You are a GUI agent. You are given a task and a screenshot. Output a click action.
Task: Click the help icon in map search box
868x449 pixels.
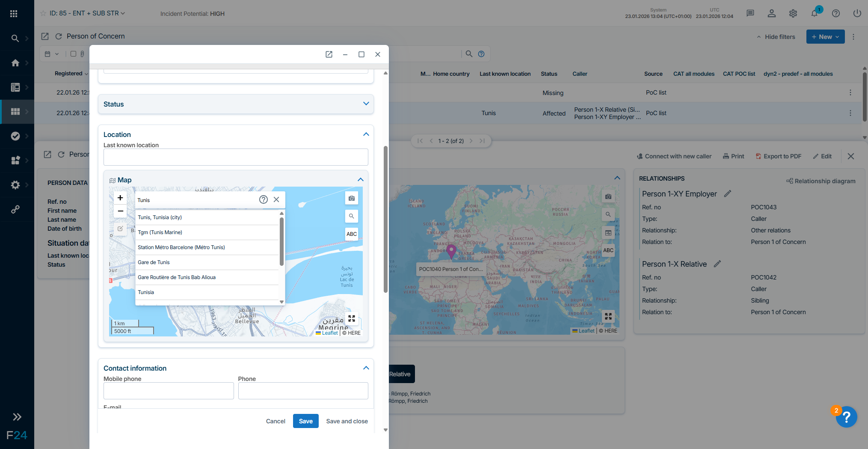click(264, 199)
